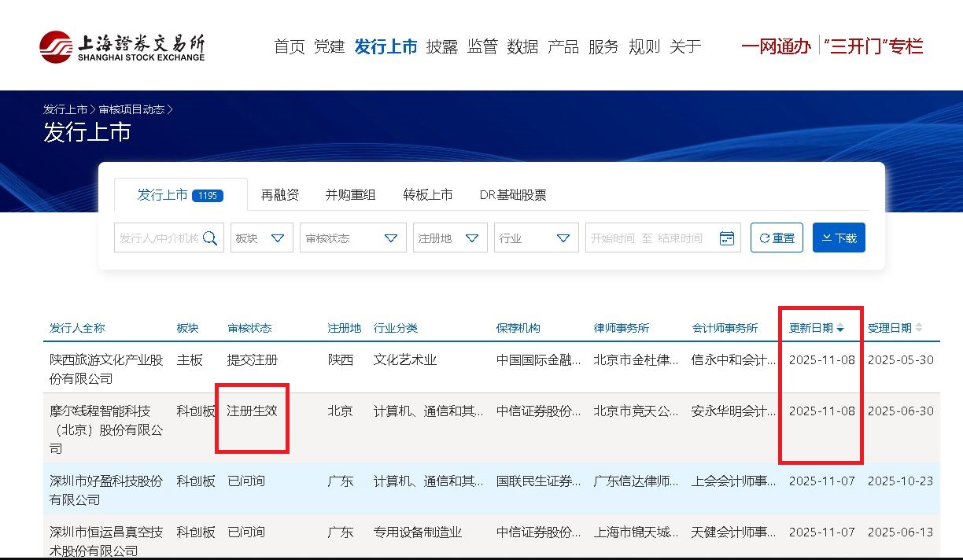Switch to the 并购重组 tab
The width and height of the screenshot is (963, 560).
point(350,195)
